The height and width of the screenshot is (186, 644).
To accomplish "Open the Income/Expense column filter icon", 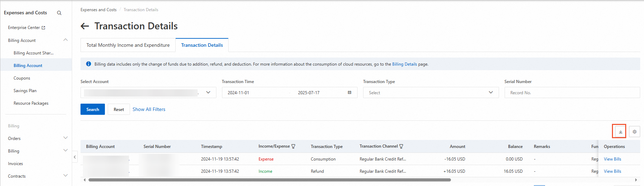I will click(293, 147).
